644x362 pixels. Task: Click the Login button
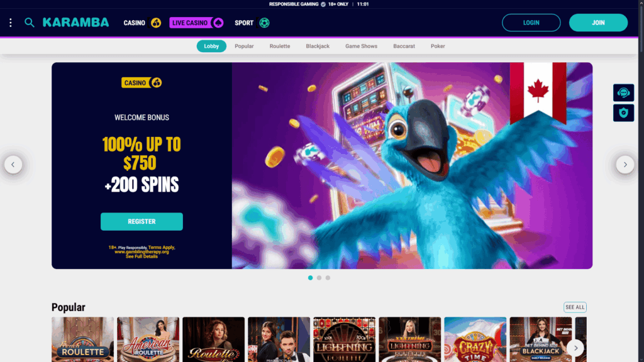[531, 23]
